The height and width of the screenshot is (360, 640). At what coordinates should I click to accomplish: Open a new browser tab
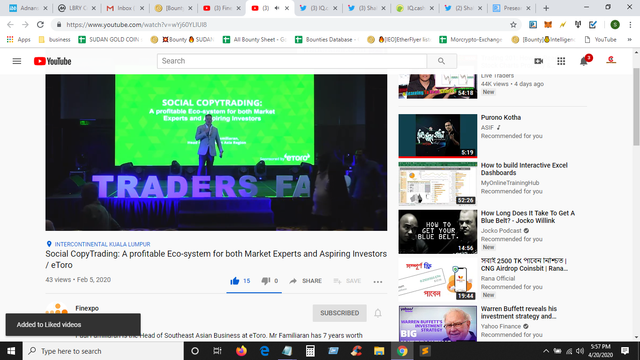(546, 8)
